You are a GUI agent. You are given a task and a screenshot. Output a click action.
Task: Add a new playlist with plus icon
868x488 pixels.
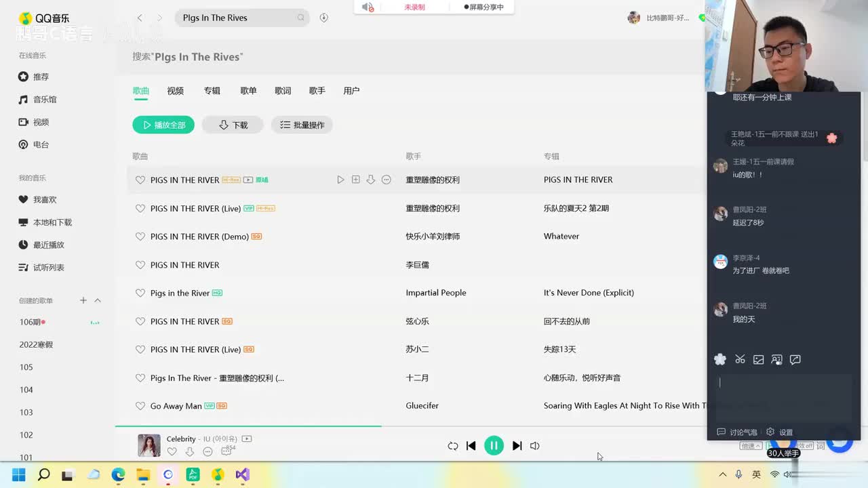tap(83, 300)
